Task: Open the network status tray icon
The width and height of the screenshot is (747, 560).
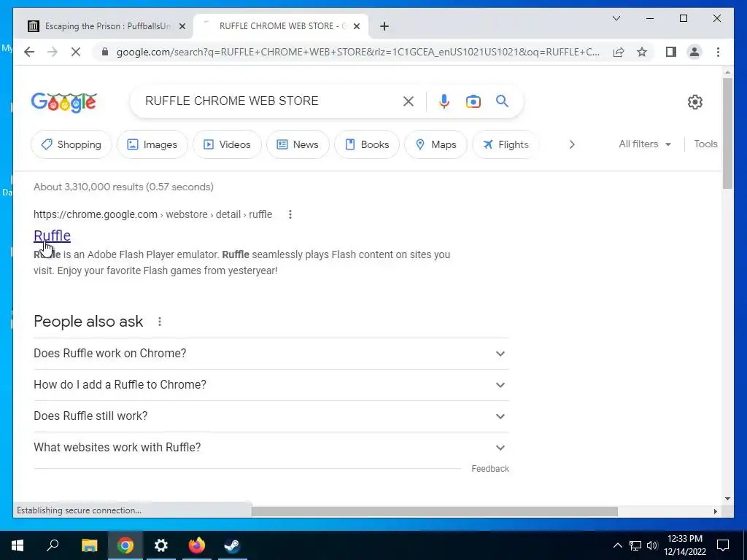Action: click(635, 545)
